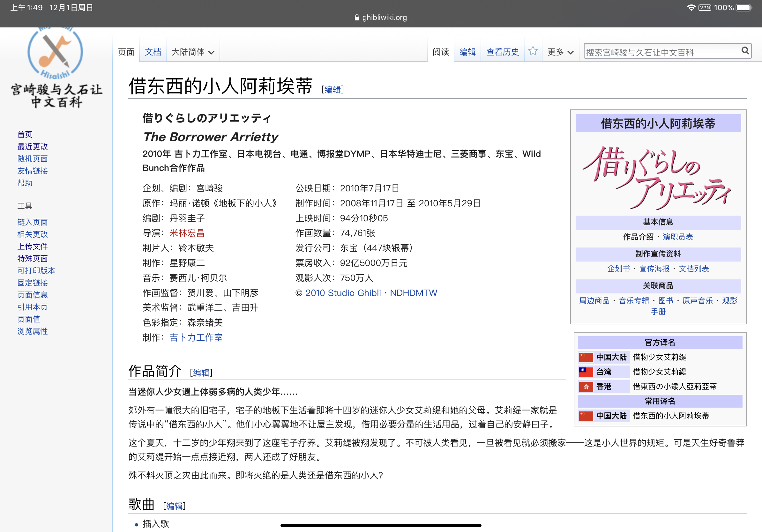Switch to the 文档 tab
The image size is (762, 532).
pyautogui.click(x=153, y=52)
